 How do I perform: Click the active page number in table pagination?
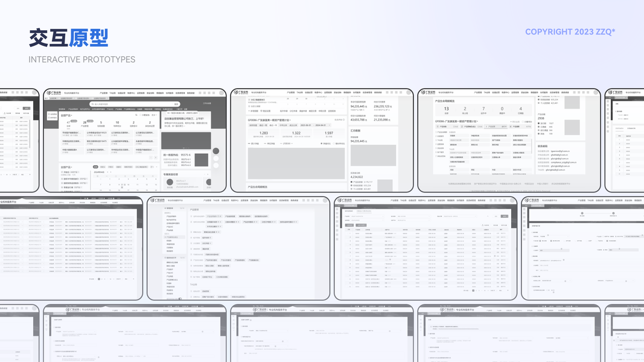point(473,291)
